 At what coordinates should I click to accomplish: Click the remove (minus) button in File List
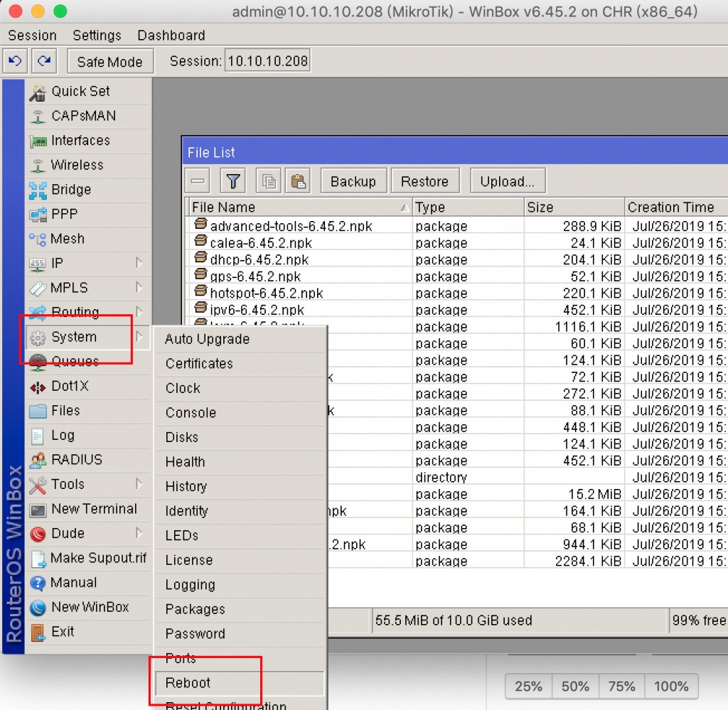[198, 181]
